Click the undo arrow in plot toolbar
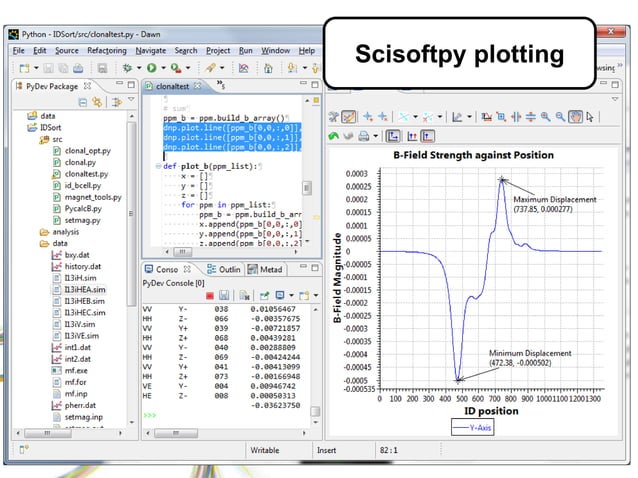Screen dimensions: 638x478 pos(334,135)
